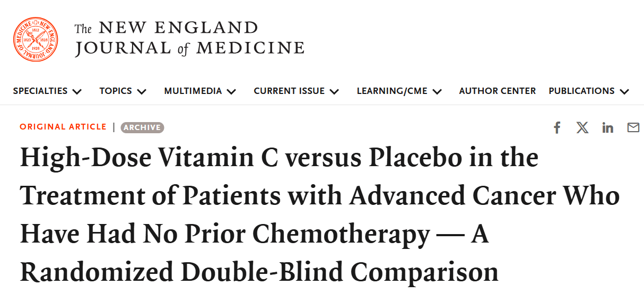644x293 pixels.
Task: Expand the Publications chevron arrow
Action: (x=624, y=91)
